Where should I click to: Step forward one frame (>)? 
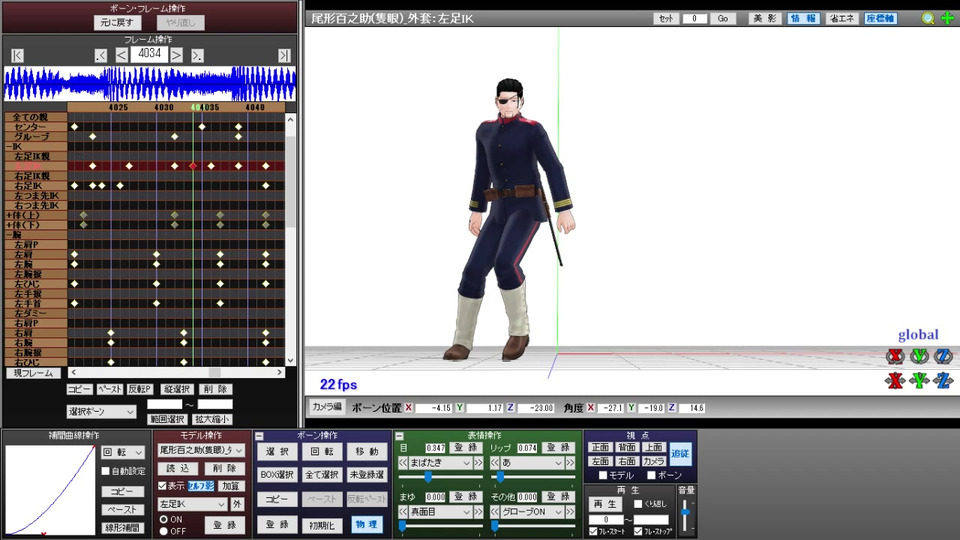pyautogui.click(x=176, y=56)
